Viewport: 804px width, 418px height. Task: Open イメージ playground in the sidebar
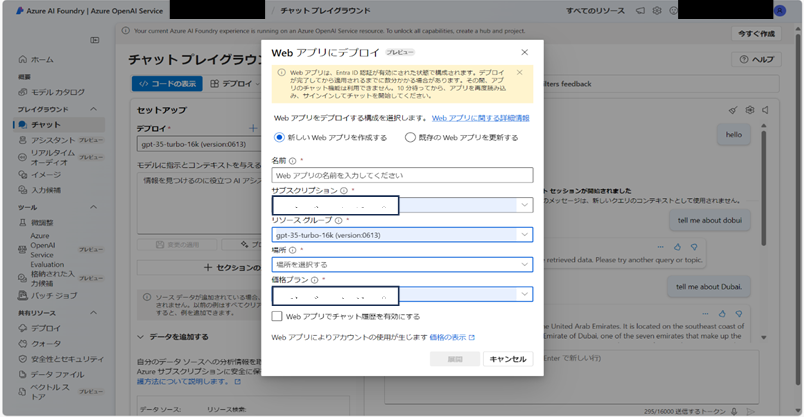pos(40,175)
